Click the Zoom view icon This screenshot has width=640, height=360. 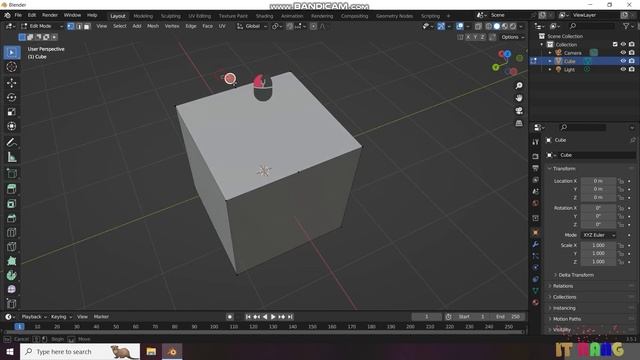519,86
